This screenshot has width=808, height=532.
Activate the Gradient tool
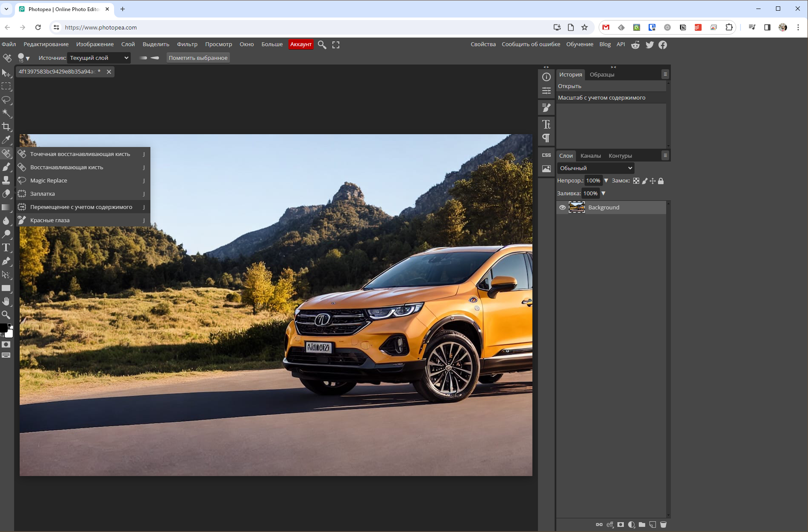6,207
